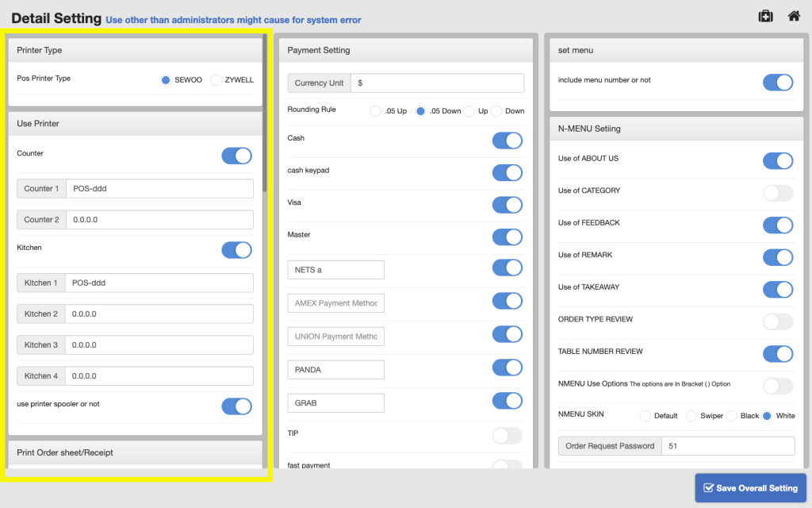Click the Kitchen 2 IP address field
Image resolution: width=812 pixels, height=508 pixels.
click(159, 314)
